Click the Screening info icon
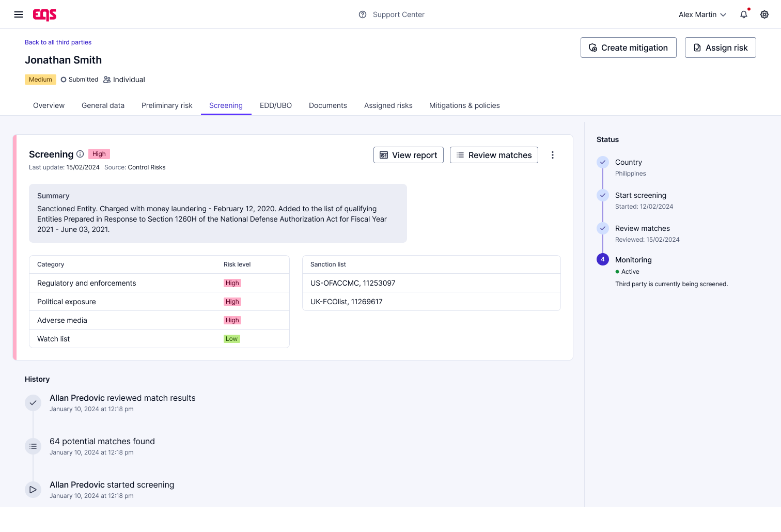 (80, 154)
